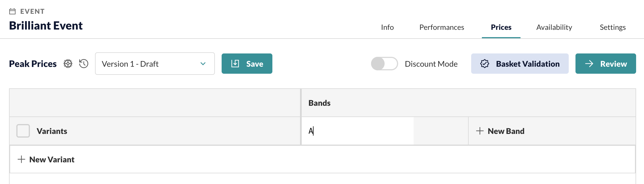
Task: View the price version history clock icon
Action: (x=84, y=64)
